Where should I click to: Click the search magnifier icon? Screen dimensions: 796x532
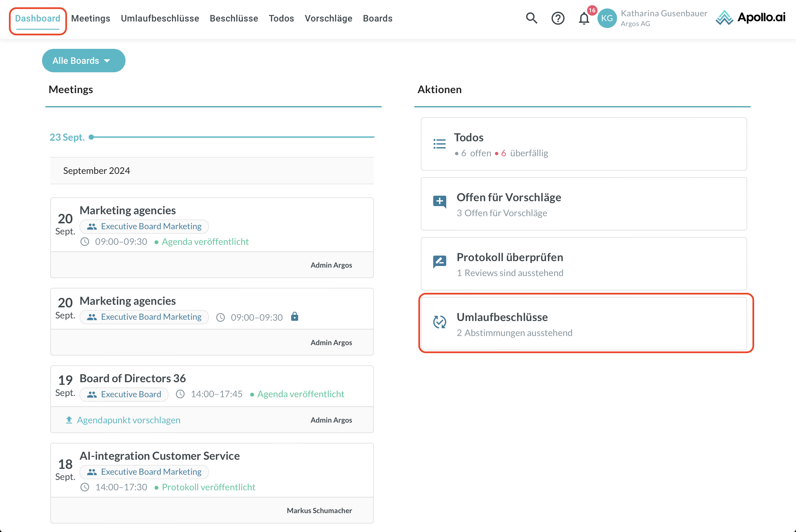(531, 18)
